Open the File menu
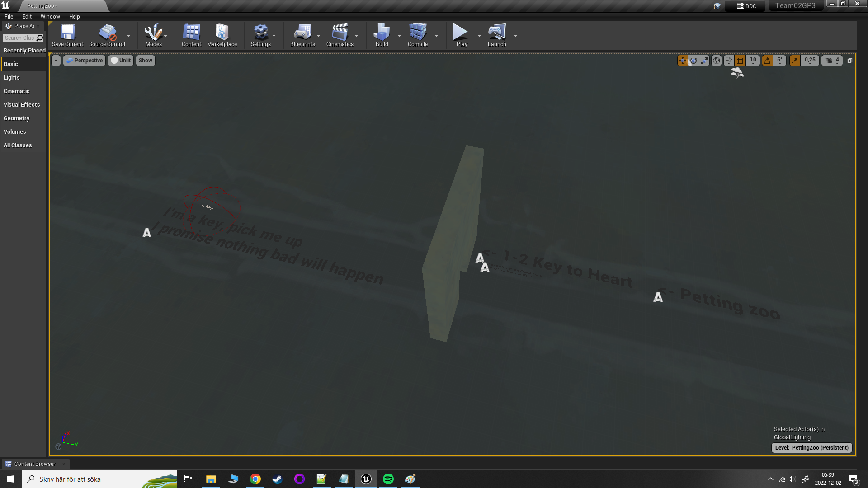This screenshot has width=868, height=488. pos(9,17)
